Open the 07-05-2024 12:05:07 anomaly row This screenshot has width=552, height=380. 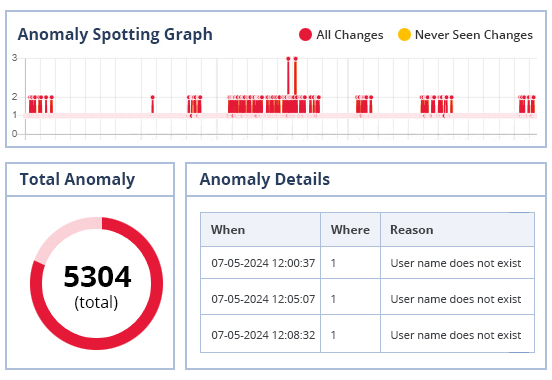tap(367, 299)
